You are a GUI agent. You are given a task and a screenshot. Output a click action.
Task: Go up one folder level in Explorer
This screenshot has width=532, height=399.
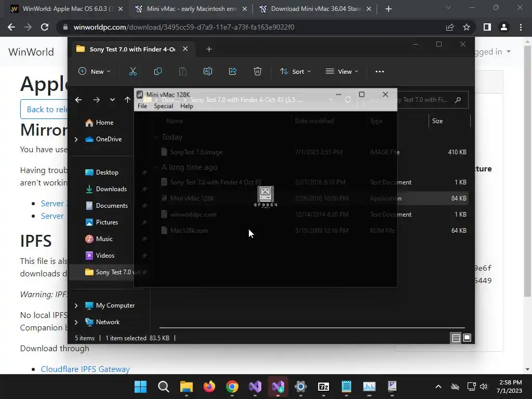pos(127,100)
